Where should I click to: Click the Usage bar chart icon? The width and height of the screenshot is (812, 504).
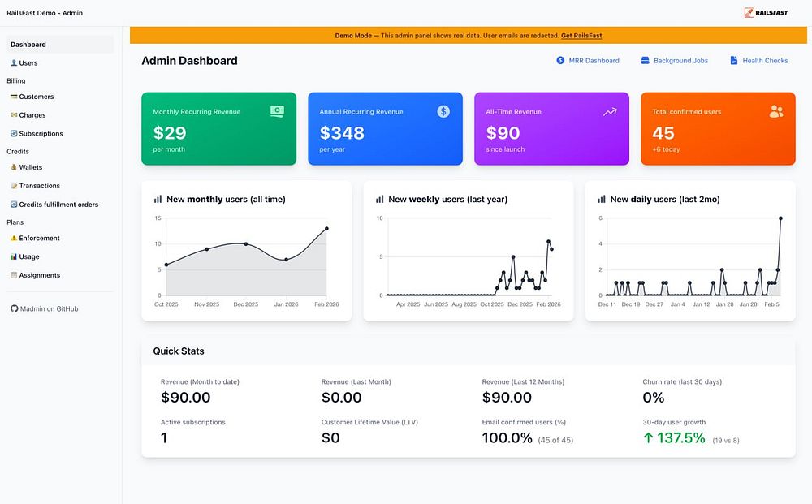pyautogui.click(x=14, y=256)
